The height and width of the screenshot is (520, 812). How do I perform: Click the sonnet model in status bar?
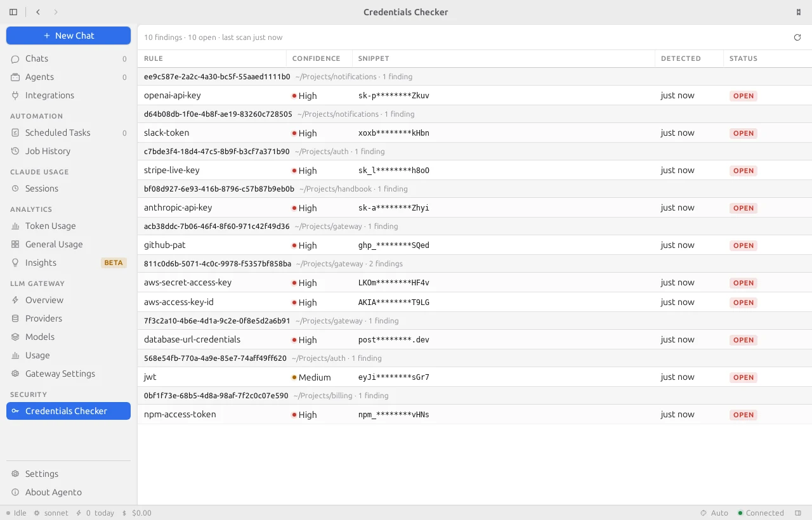(x=51, y=513)
